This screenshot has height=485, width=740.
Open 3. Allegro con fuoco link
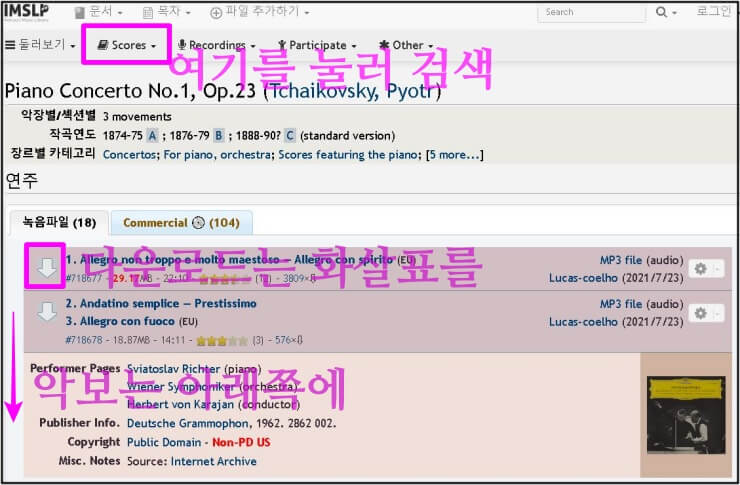point(120,321)
